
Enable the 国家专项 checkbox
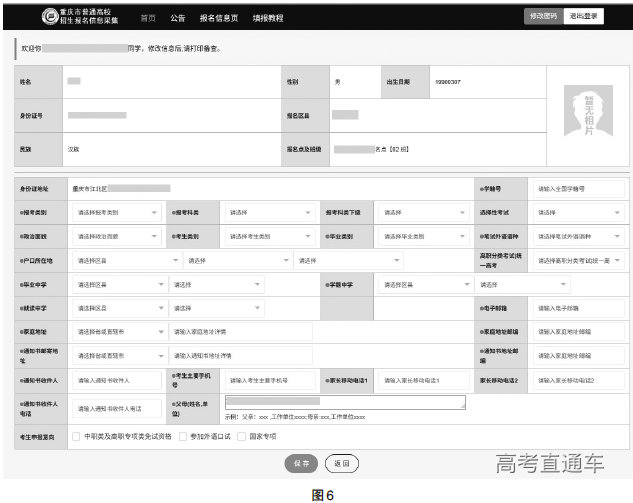[x=241, y=436]
